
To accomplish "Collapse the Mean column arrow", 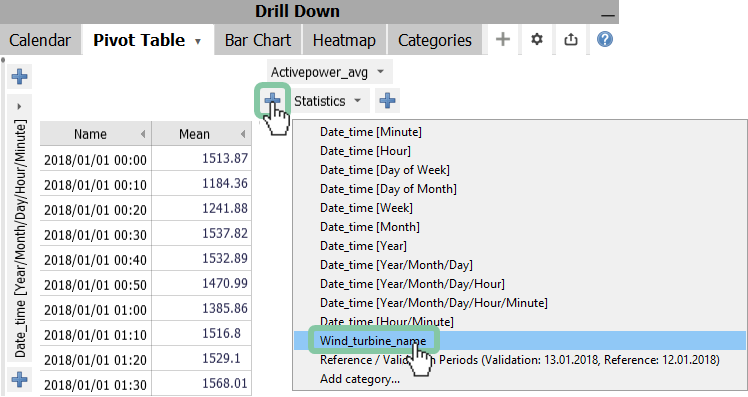I will (243, 134).
